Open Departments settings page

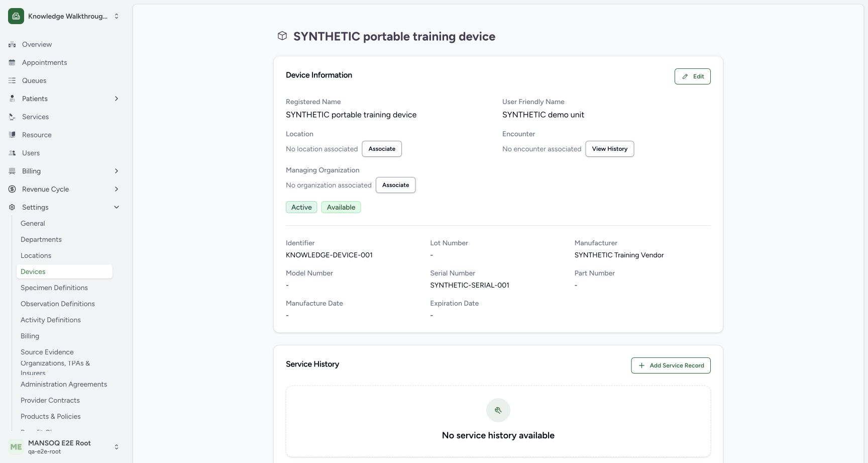[41, 239]
